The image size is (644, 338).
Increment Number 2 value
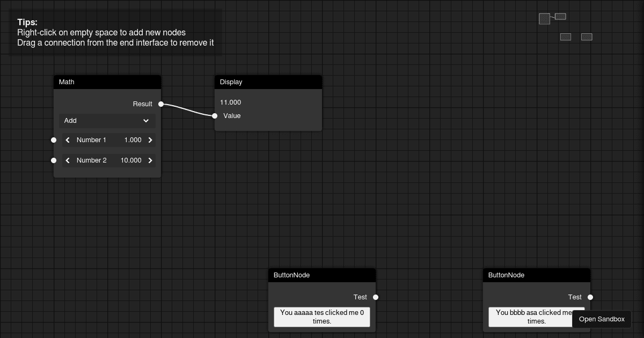pos(150,160)
